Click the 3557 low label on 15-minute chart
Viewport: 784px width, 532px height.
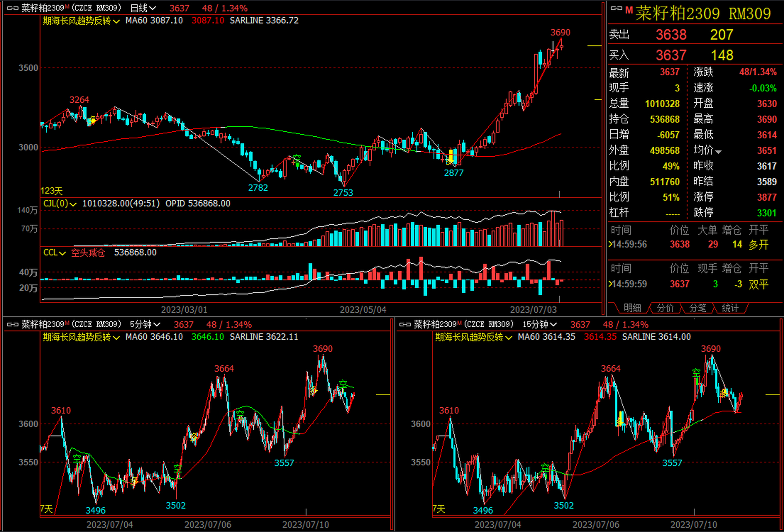coord(672,463)
